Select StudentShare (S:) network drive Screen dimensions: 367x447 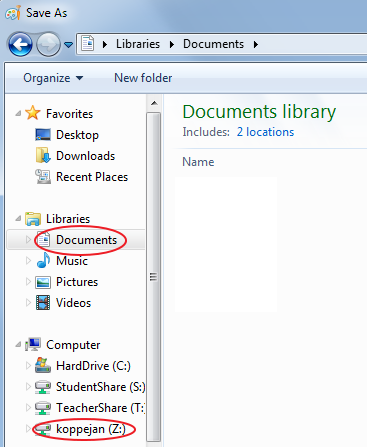tap(101, 387)
